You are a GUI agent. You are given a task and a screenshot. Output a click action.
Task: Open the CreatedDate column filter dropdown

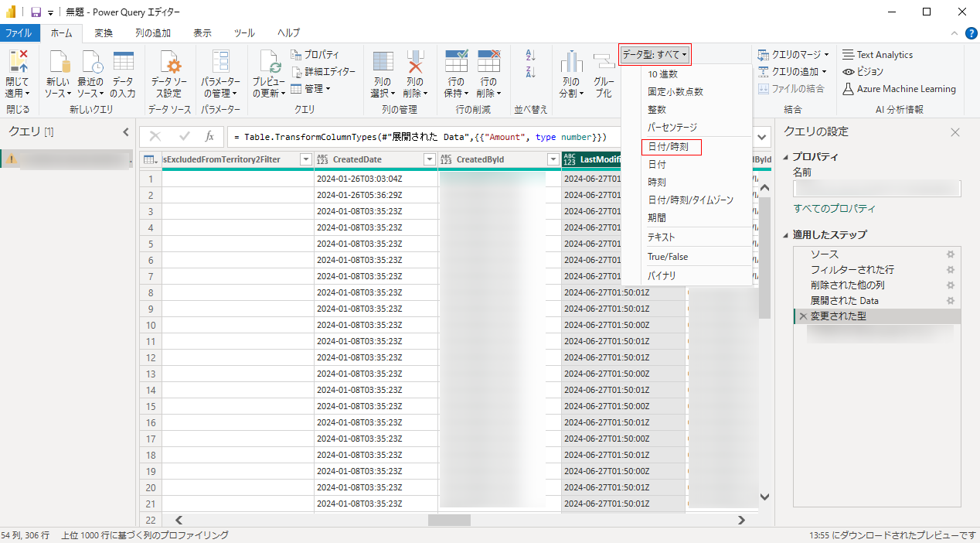pyautogui.click(x=430, y=159)
